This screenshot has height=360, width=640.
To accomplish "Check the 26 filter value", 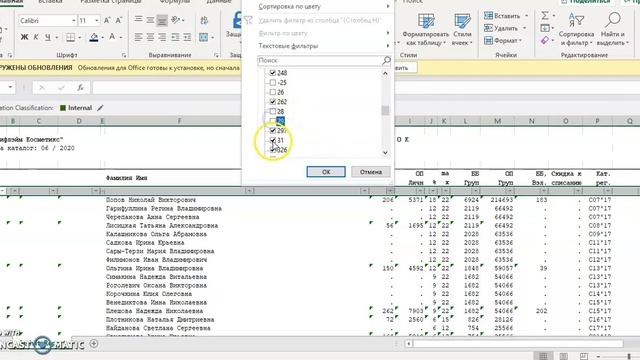I will coord(273,92).
